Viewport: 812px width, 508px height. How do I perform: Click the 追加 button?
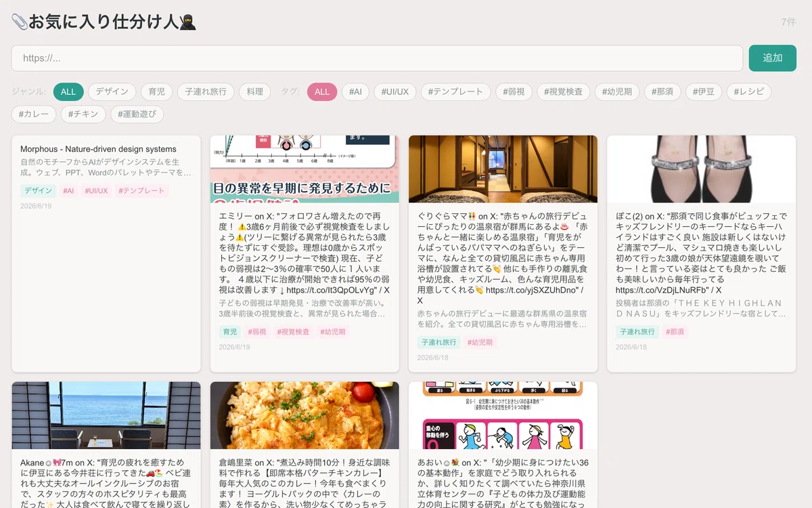772,58
